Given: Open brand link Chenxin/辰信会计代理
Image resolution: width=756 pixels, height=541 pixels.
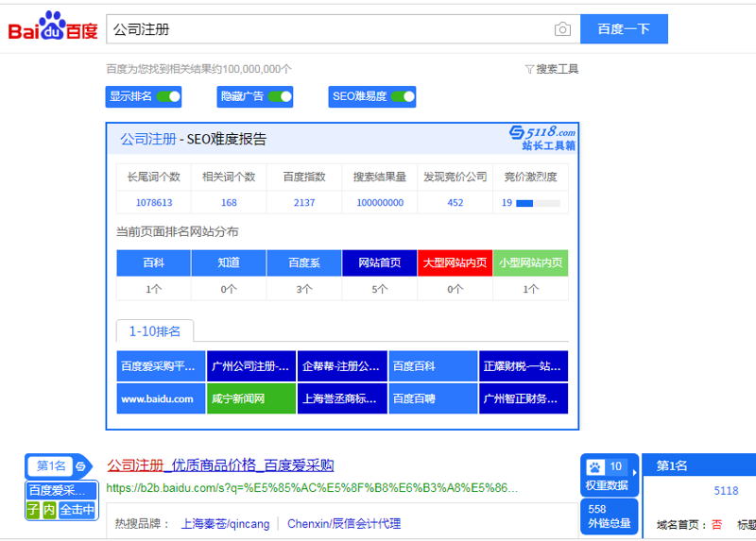Looking at the screenshot, I should [x=344, y=524].
